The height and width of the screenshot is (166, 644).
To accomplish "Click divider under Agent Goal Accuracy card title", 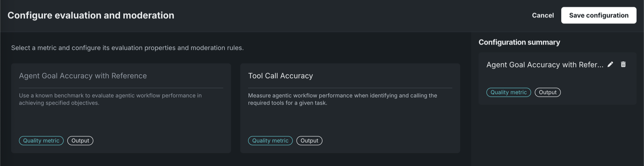I will click(121, 88).
